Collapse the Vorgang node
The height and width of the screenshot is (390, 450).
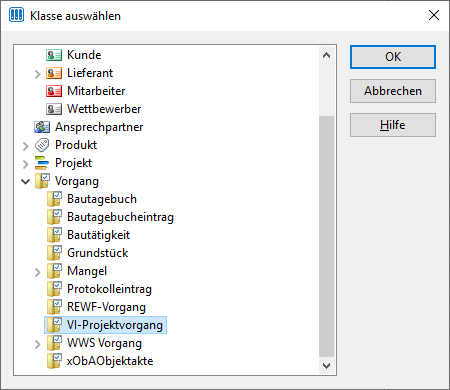(x=26, y=182)
